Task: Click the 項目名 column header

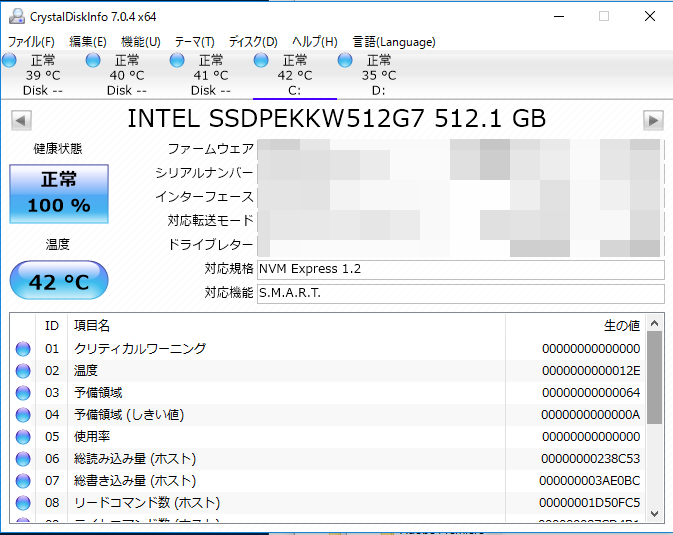Action: pos(286,326)
